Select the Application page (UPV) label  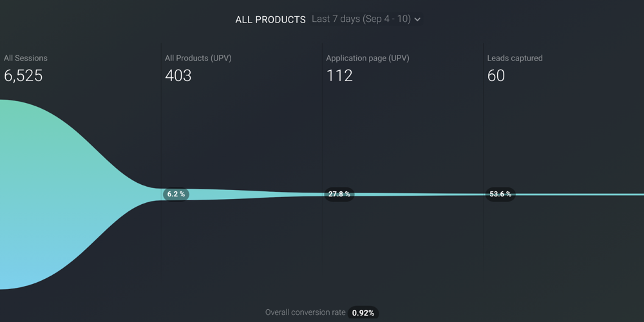(x=367, y=58)
